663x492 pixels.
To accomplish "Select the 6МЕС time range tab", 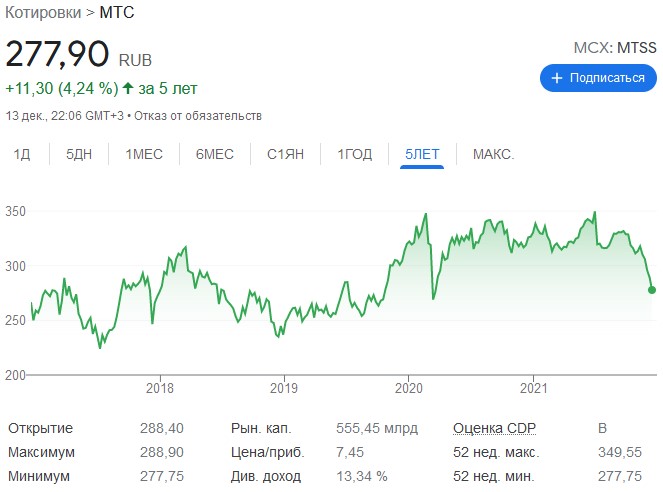I will click(x=215, y=154).
